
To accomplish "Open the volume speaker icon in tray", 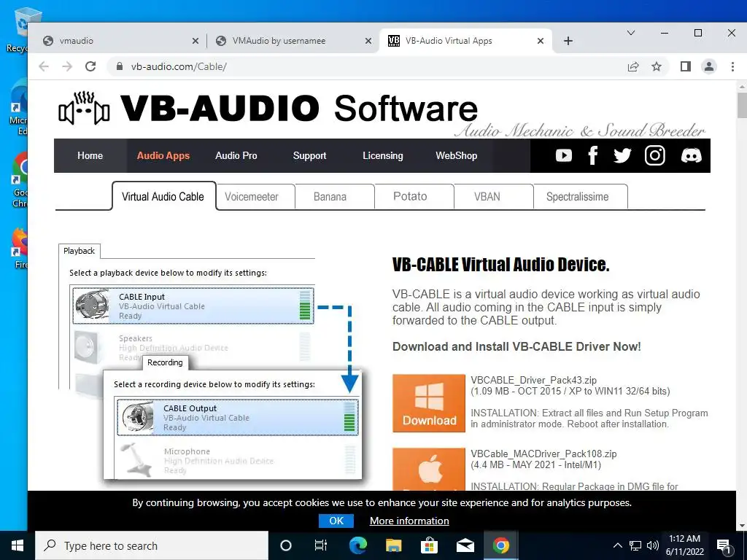I will [653, 545].
